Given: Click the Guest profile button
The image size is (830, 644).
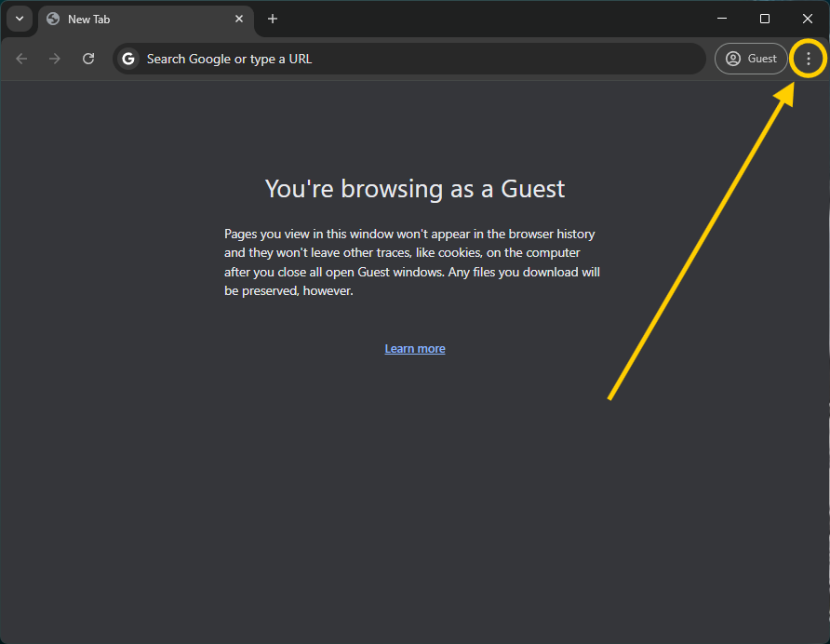Looking at the screenshot, I should pyautogui.click(x=751, y=59).
